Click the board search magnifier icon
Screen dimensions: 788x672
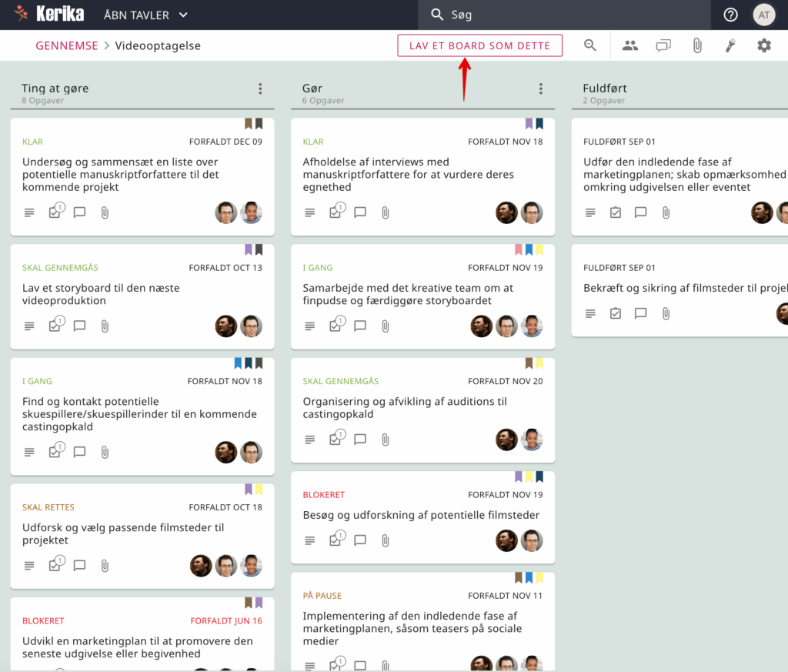click(590, 45)
